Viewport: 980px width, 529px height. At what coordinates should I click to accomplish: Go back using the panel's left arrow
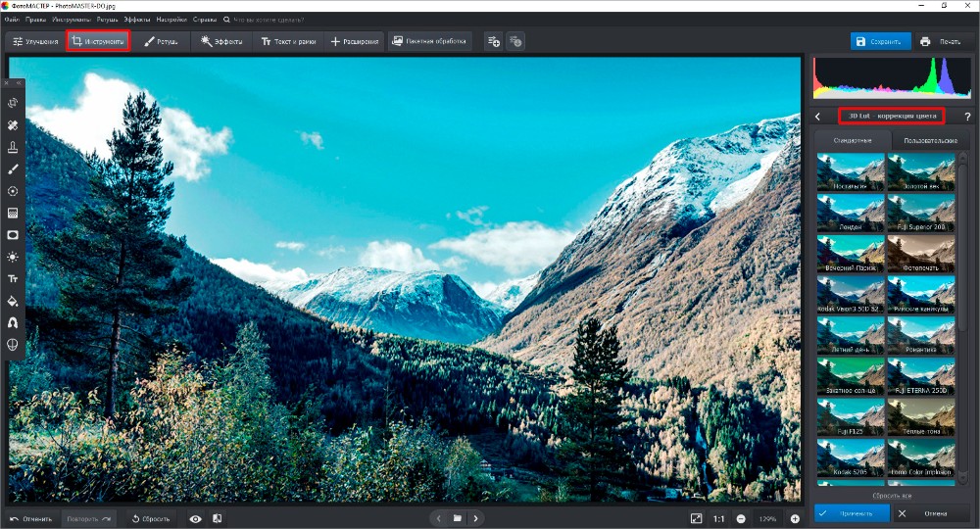818,117
